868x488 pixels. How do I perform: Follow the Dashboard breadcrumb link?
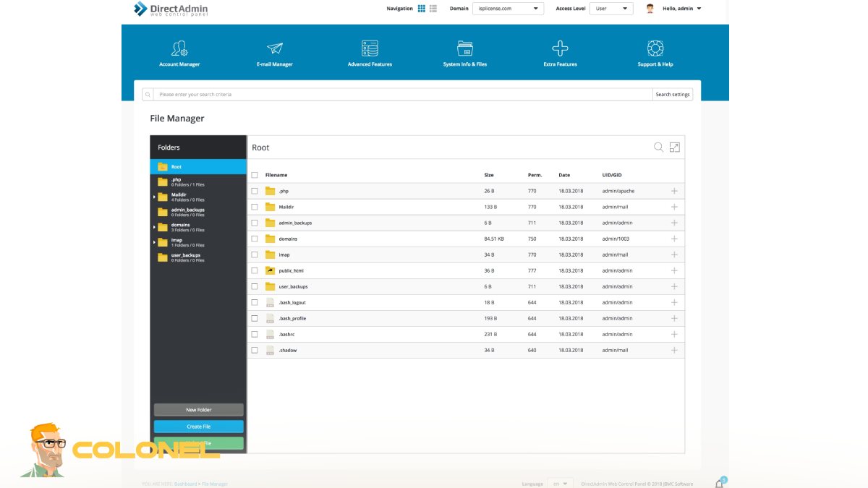click(x=186, y=484)
